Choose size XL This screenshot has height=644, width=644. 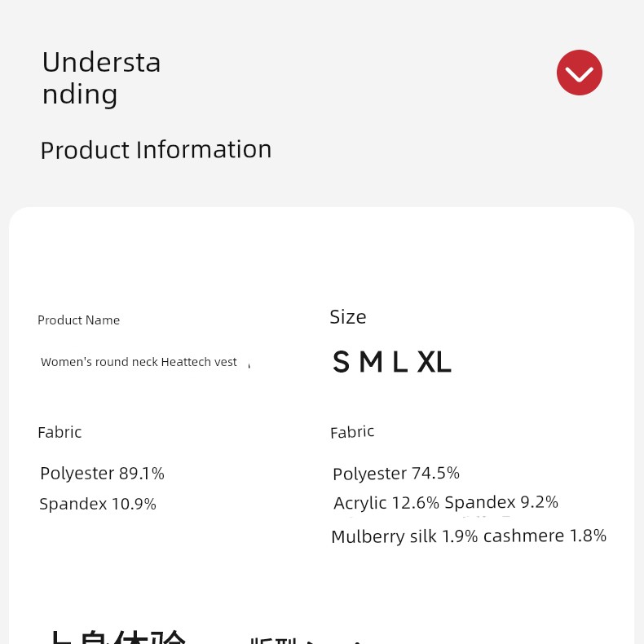point(434,362)
